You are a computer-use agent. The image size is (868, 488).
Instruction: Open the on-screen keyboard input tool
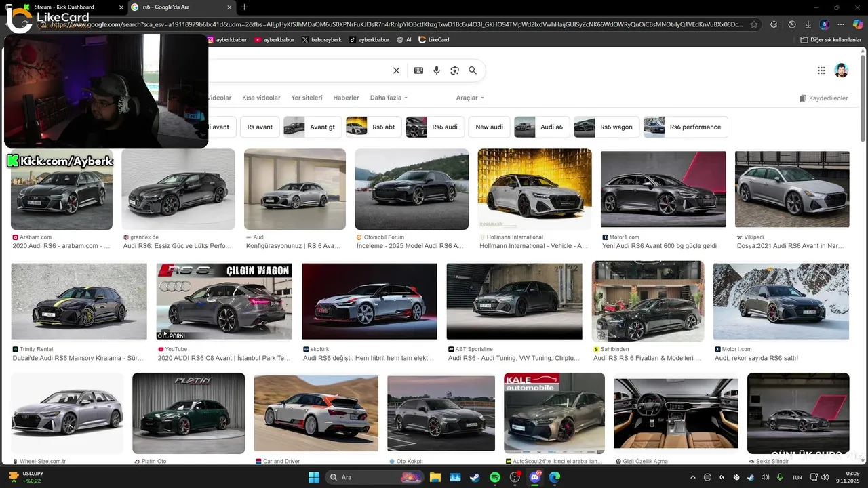[x=418, y=70]
